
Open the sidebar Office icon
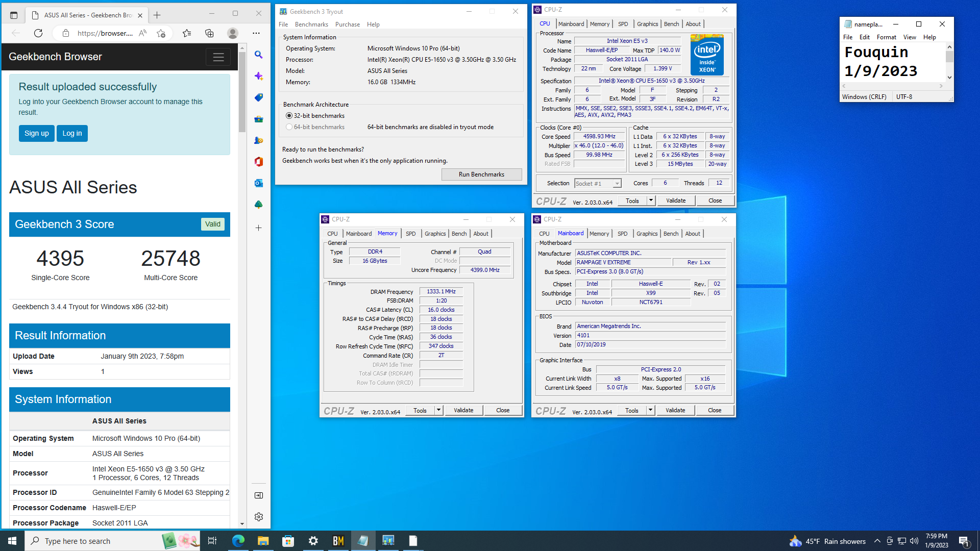click(x=259, y=162)
